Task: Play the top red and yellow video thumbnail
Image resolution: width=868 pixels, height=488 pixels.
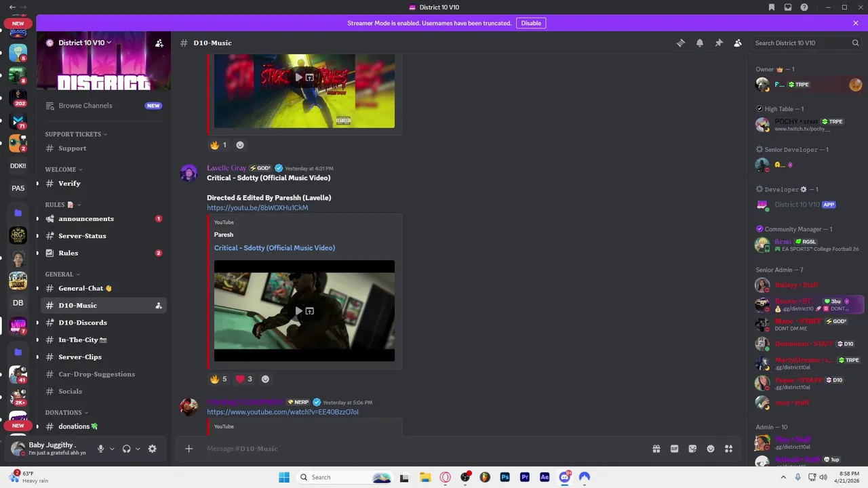Action: [298, 77]
